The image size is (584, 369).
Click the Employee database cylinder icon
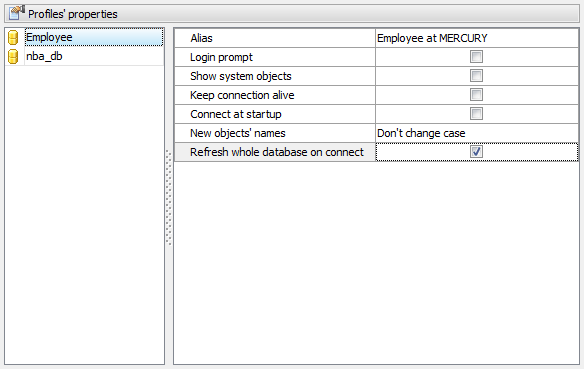[13, 38]
